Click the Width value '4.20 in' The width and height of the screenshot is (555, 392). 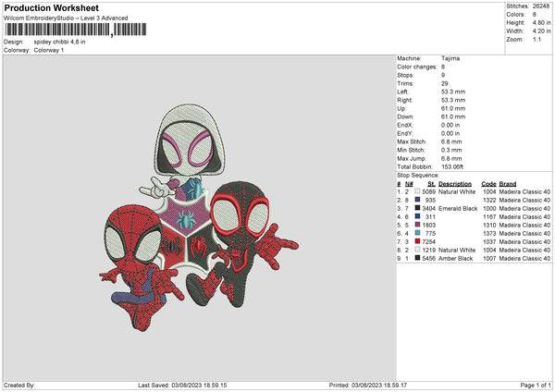[x=541, y=31]
